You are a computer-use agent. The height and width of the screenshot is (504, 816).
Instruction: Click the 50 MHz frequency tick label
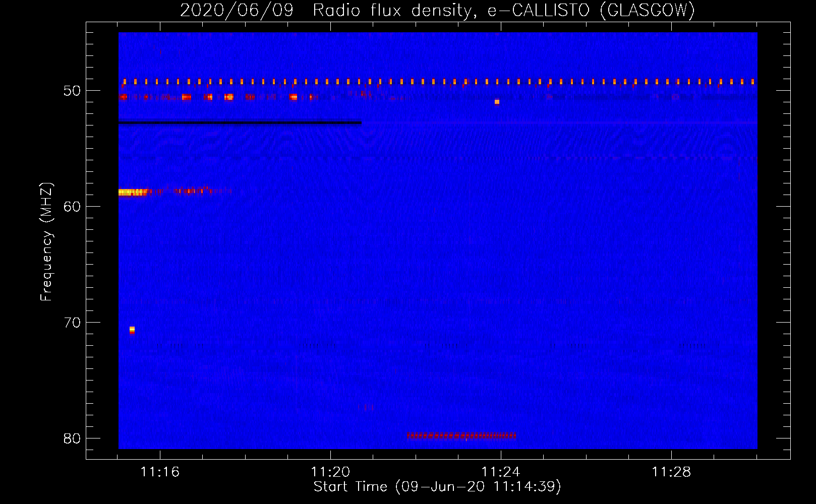pos(72,91)
